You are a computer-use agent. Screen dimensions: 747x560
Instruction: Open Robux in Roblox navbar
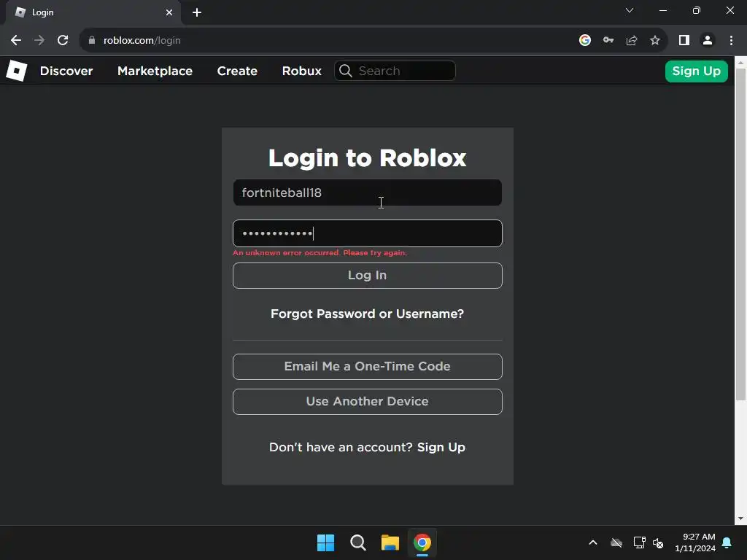(301, 71)
